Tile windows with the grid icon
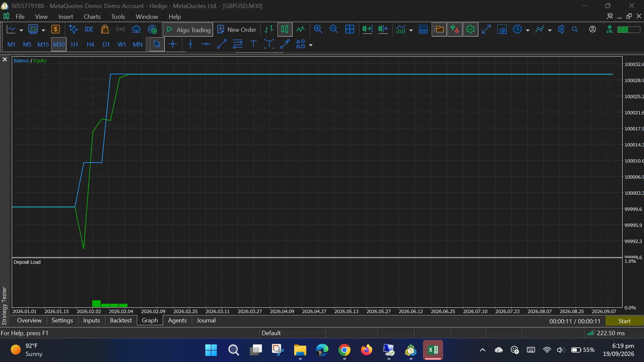This screenshot has width=644, height=362. tap(350, 29)
